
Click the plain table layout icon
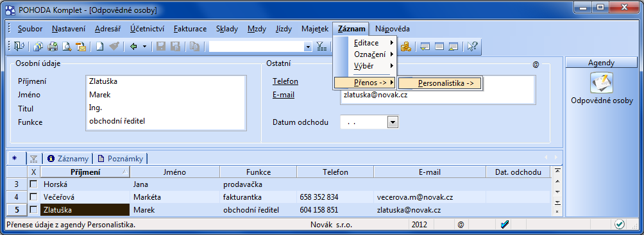click(439, 46)
